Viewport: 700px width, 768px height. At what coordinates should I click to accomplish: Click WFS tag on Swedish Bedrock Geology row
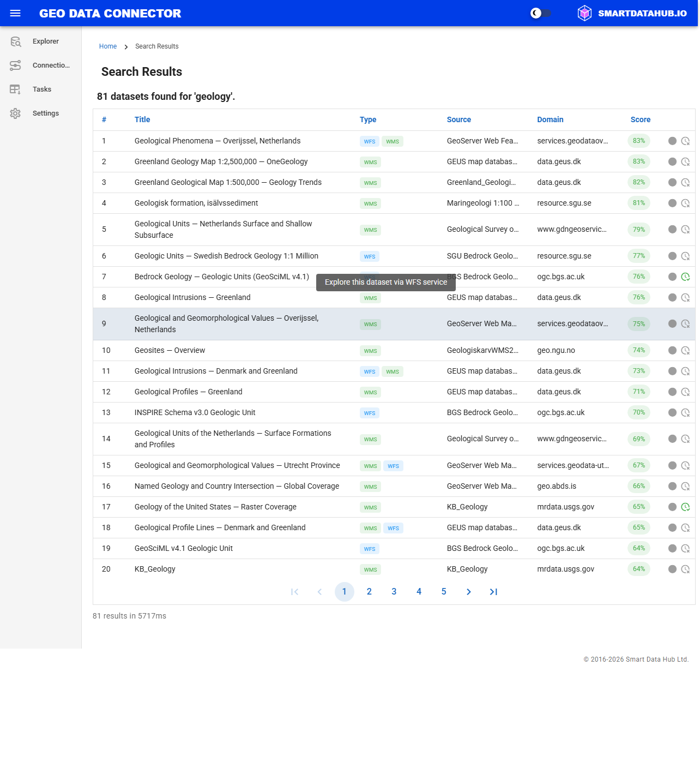click(x=370, y=256)
